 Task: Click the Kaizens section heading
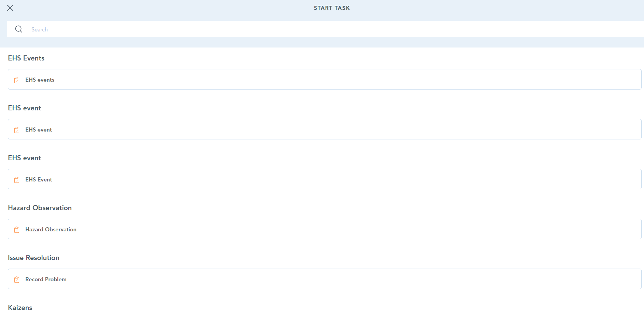pos(20,308)
